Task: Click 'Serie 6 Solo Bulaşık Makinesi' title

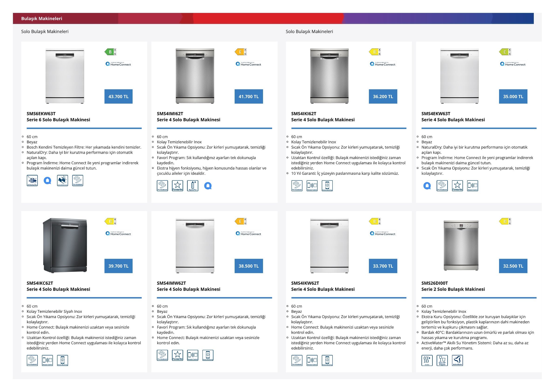Action: tap(58, 120)
